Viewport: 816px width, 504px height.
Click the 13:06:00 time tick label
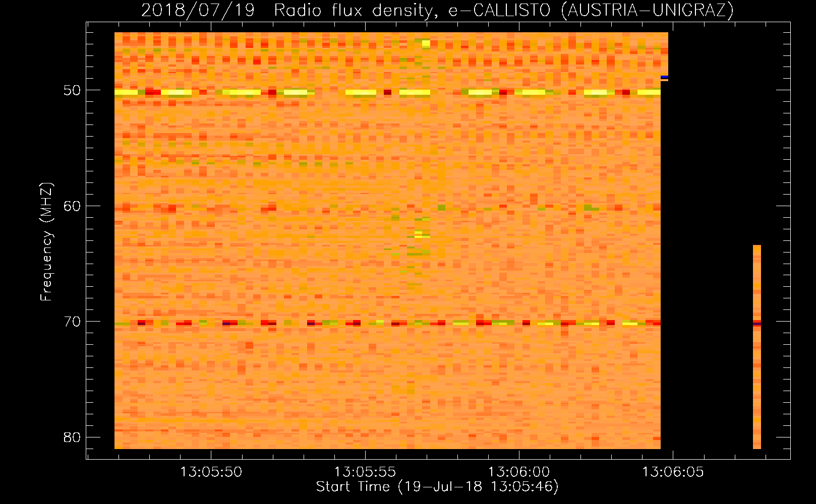pos(518,472)
